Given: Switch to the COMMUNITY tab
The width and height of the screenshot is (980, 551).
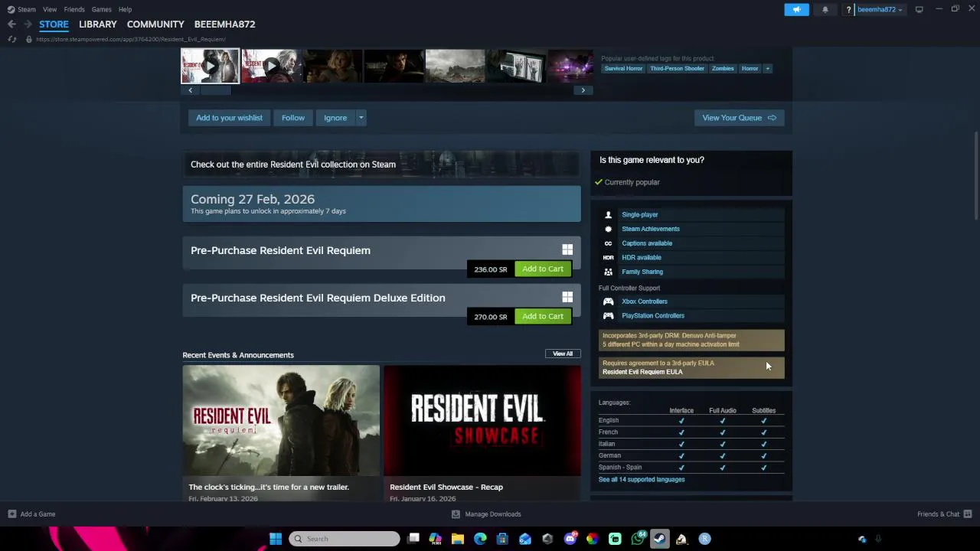Looking at the screenshot, I should pos(155,24).
